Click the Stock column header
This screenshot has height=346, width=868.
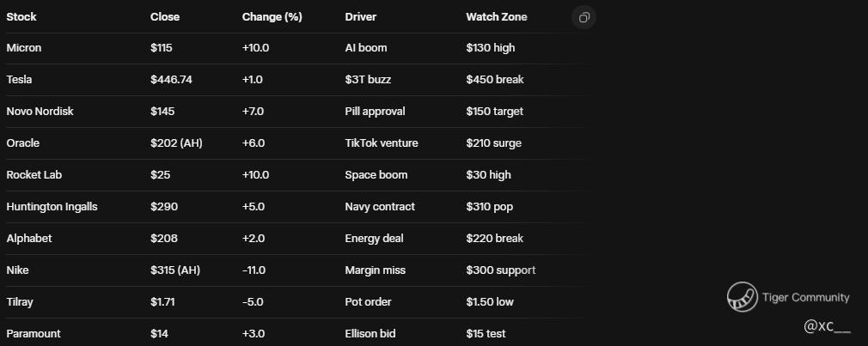pyautogui.click(x=21, y=17)
